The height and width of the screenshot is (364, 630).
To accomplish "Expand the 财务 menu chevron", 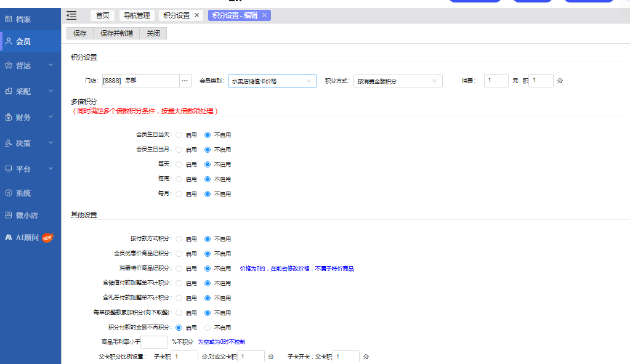I will (x=50, y=117).
